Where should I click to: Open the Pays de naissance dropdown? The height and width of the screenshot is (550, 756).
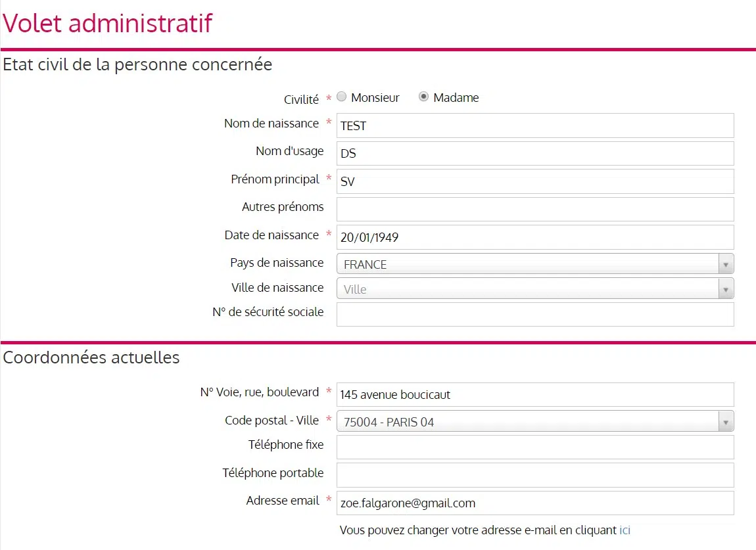click(x=534, y=264)
